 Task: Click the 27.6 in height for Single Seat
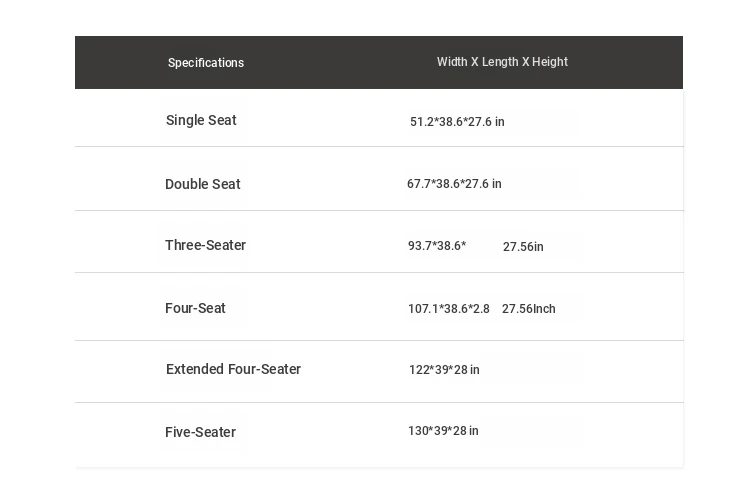tap(486, 122)
